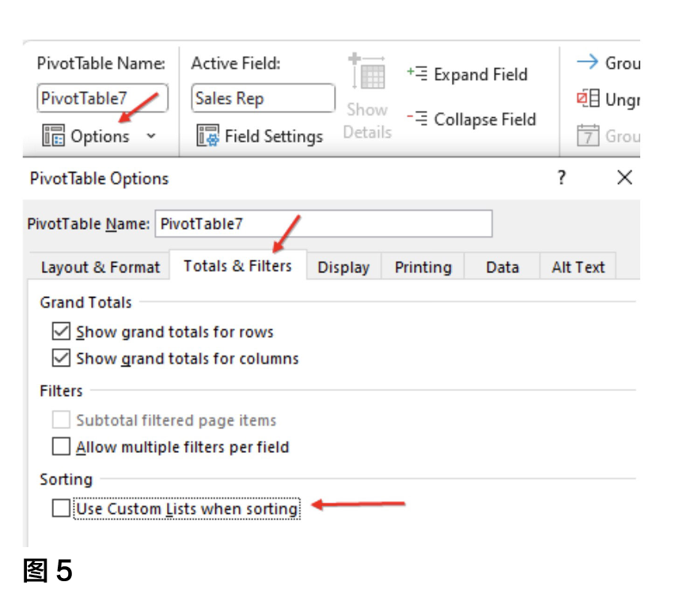Open the Display tab

[343, 268]
